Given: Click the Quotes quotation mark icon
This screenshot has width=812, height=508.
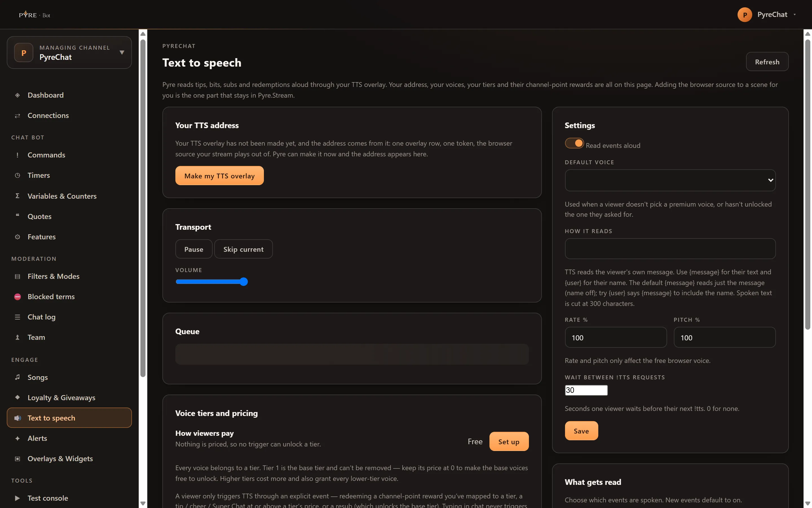Looking at the screenshot, I should coord(17,215).
